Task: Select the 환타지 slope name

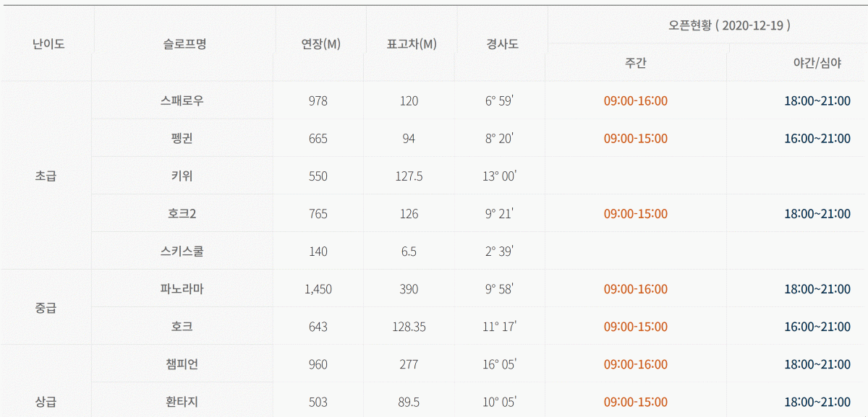Action: pyautogui.click(x=182, y=401)
